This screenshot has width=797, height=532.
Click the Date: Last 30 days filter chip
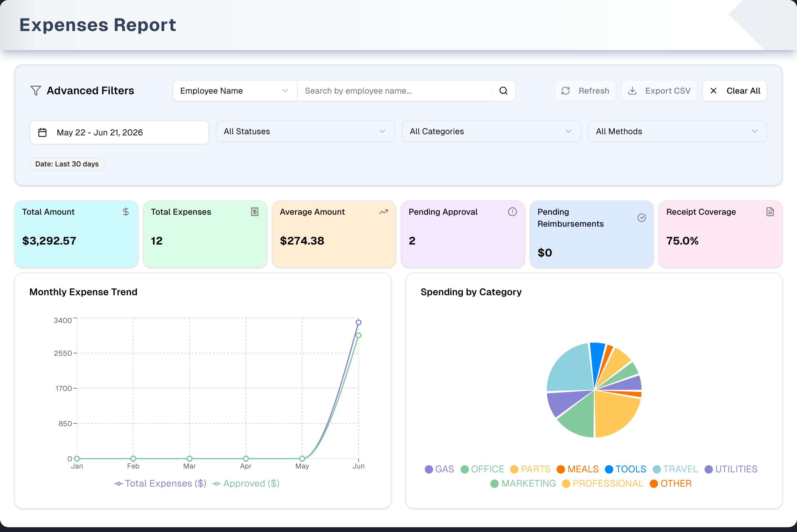coord(67,164)
